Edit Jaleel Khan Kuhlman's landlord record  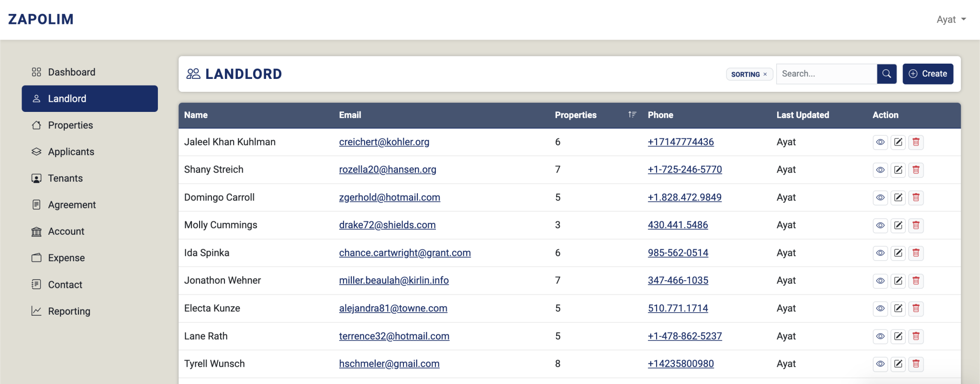(x=898, y=142)
